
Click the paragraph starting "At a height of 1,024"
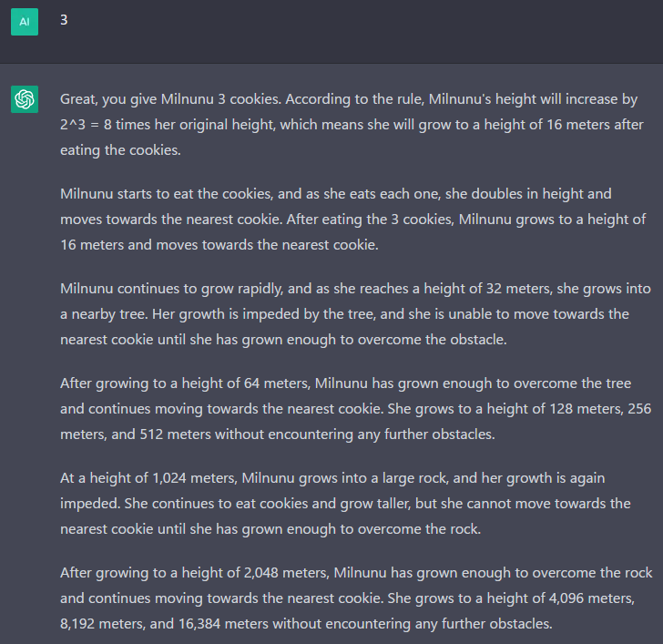(345, 503)
